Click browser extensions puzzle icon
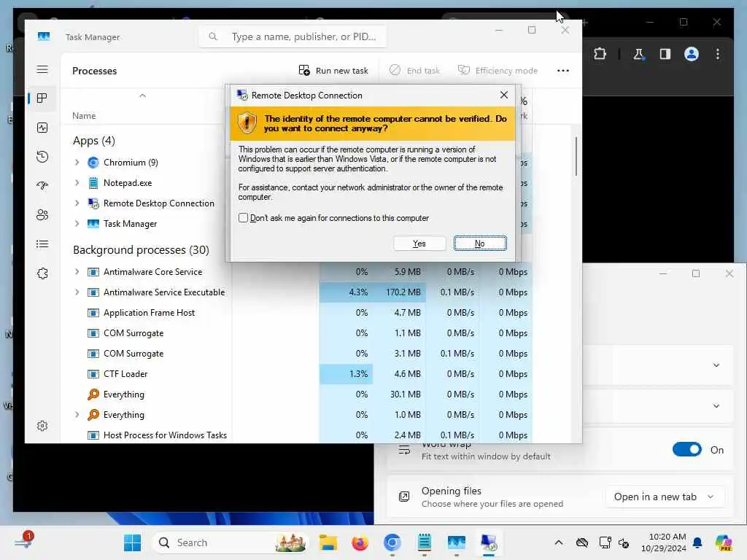Viewport: 747px width, 560px height. click(x=600, y=54)
